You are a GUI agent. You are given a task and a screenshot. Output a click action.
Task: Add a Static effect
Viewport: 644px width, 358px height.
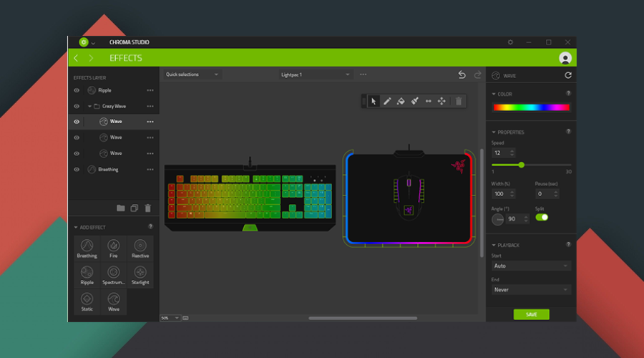pyautogui.click(x=87, y=301)
